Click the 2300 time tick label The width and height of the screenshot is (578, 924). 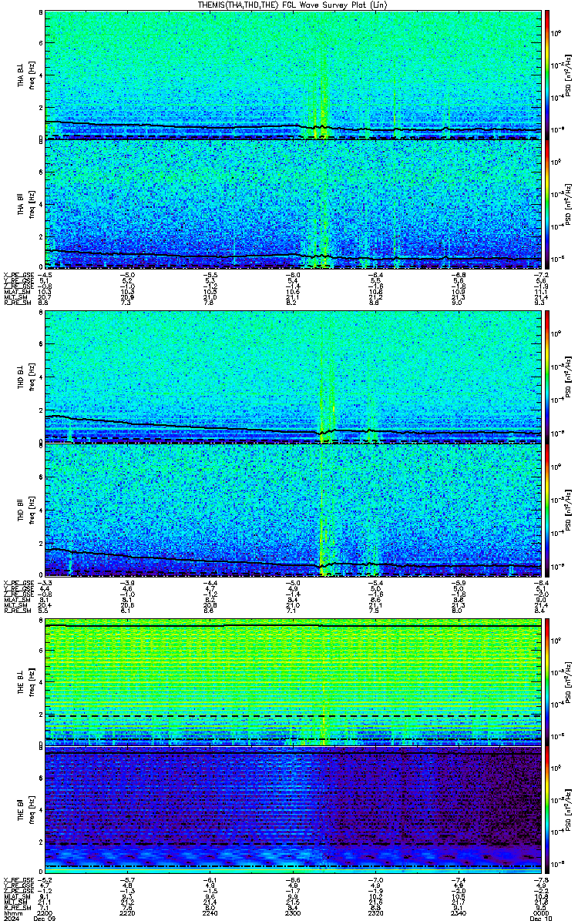point(293,912)
